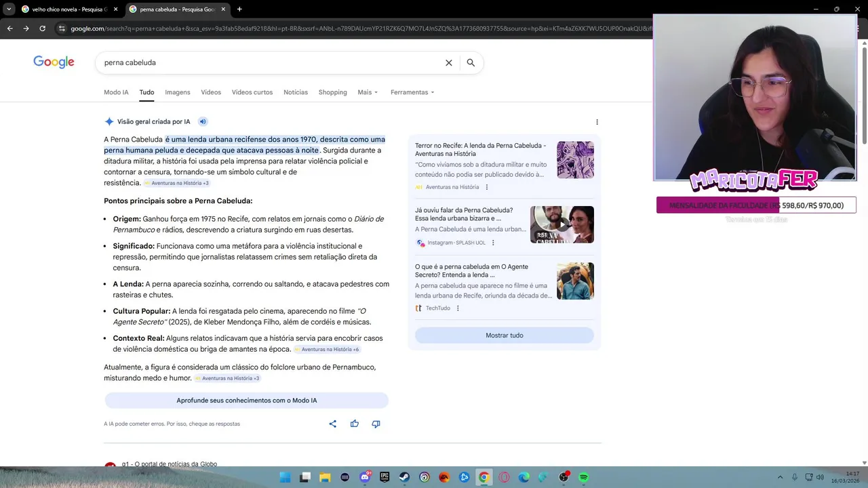Open Spotify from the taskbar
868x488 pixels.
coord(583,477)
